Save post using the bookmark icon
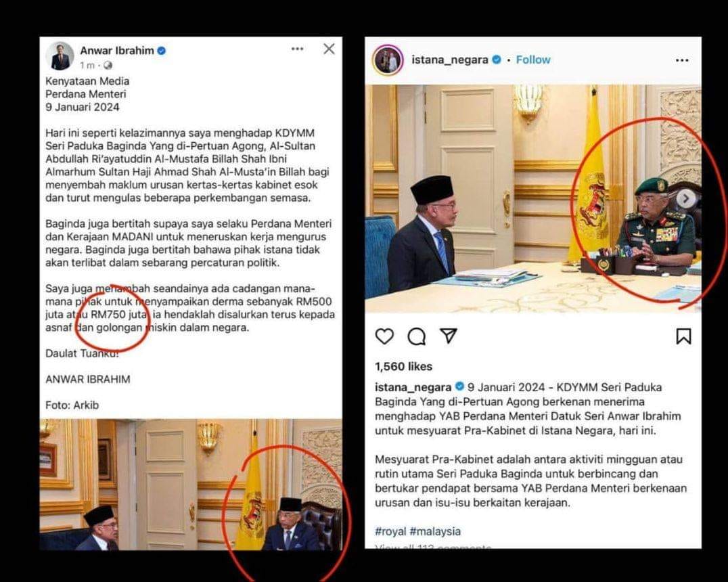The height and width of the screenshot is (582, 728). point(683,336)
